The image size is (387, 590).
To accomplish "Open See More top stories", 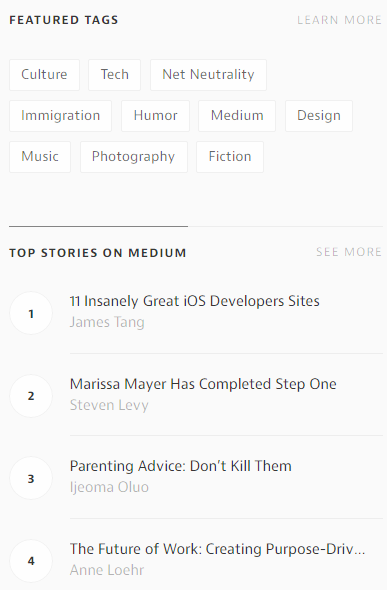I will coord(349,252).
